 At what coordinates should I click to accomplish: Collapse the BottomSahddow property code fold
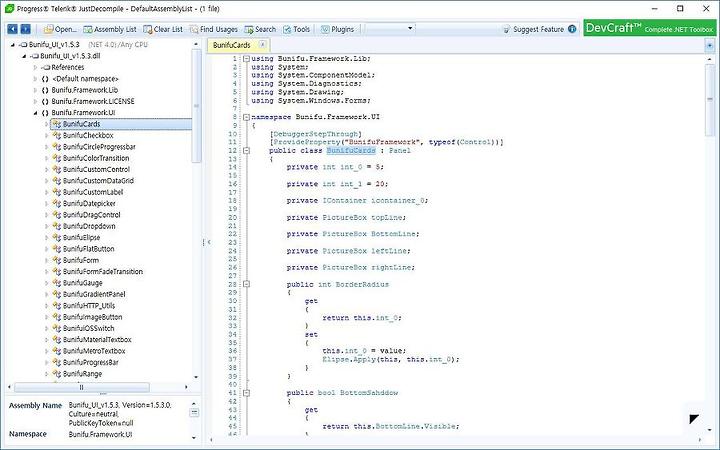pyautogui.click(x=246, y=393)
